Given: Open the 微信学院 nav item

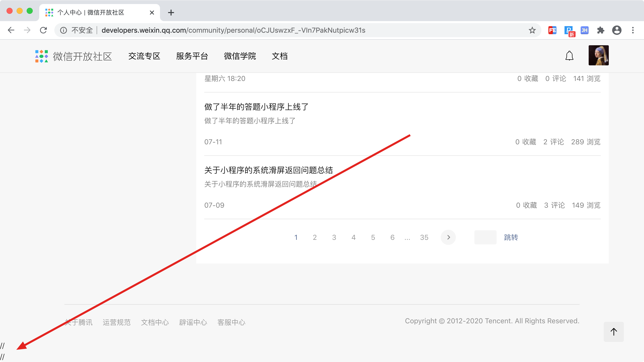Looking at the screenshot, I should pyautogui.click(x=240, y=56).
